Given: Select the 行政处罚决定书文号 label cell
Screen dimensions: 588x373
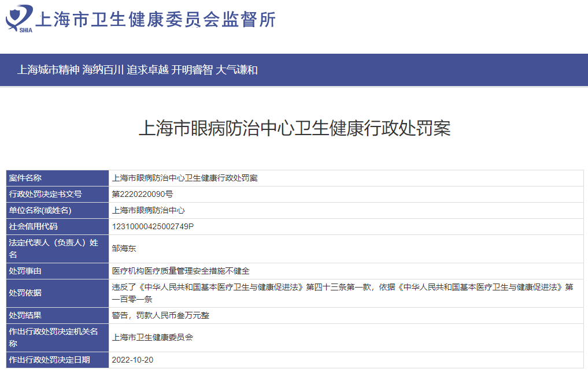Looking at the screenshot, I should (x=57, y=195).
